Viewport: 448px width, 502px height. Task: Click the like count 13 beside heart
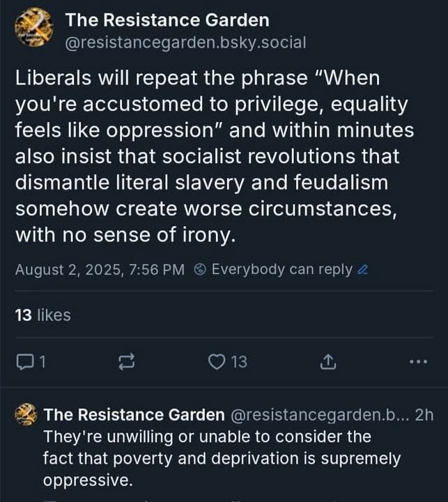(x=238, y=362)
